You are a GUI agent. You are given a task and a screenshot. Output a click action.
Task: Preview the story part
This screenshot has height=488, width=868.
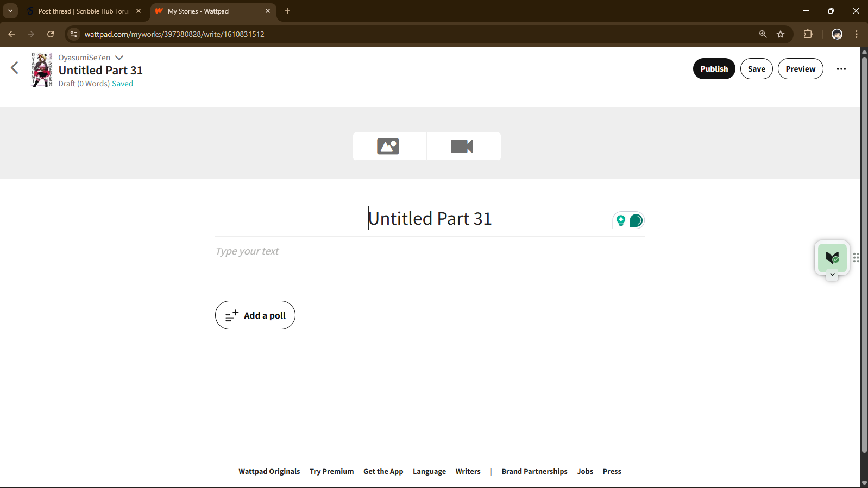800,69
